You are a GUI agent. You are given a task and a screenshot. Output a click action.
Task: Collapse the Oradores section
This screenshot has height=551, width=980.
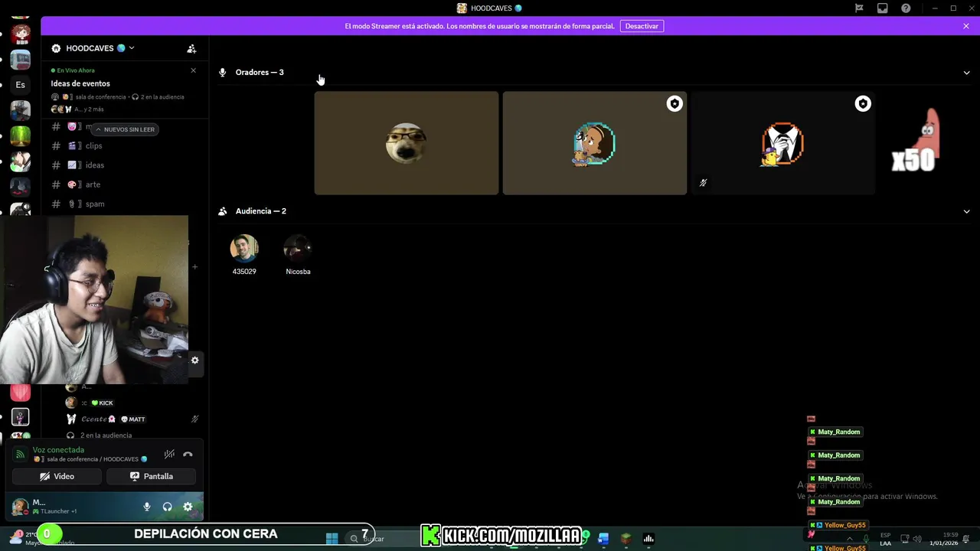[x=966, y=73]
